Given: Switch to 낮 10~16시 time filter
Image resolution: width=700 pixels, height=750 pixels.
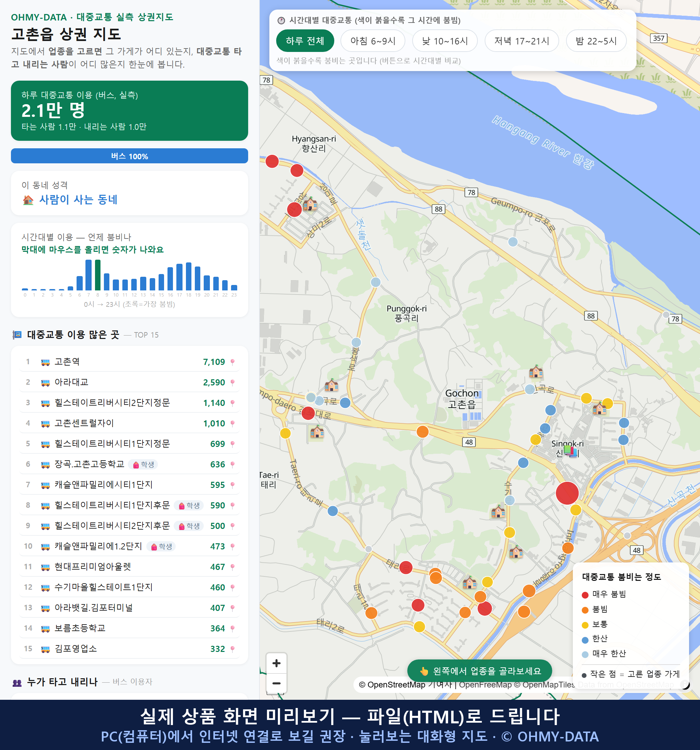Looking at the screenshot, I should click(x=445, y=41).
